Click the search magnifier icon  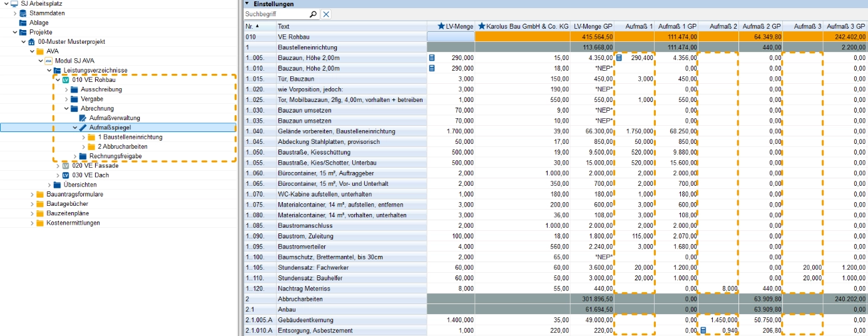[314, 14]
